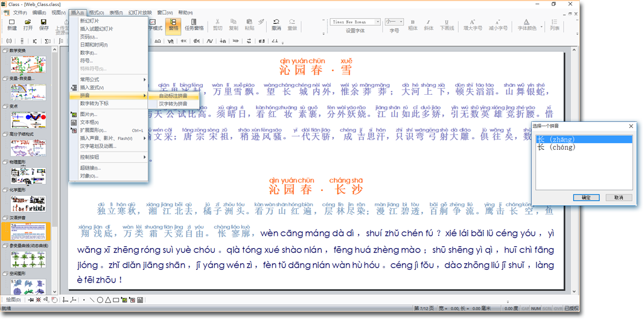The image size is (644, 329).
Task: Decrease font size with 减小字号 icon
Action: 498,24
